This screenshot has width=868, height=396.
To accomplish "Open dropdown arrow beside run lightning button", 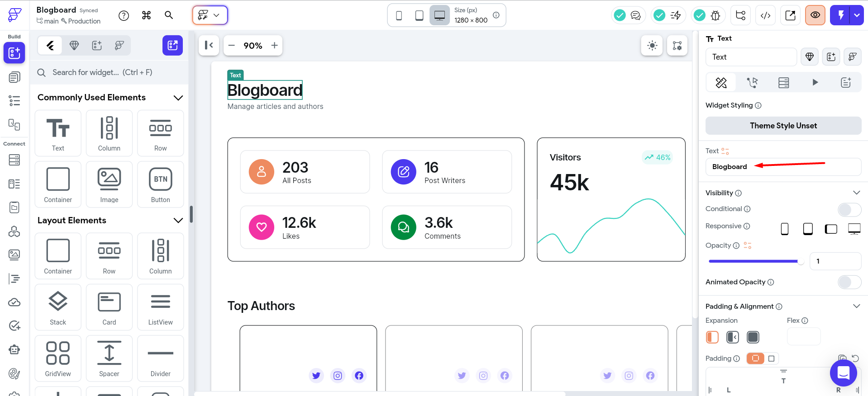I will 857,15.
